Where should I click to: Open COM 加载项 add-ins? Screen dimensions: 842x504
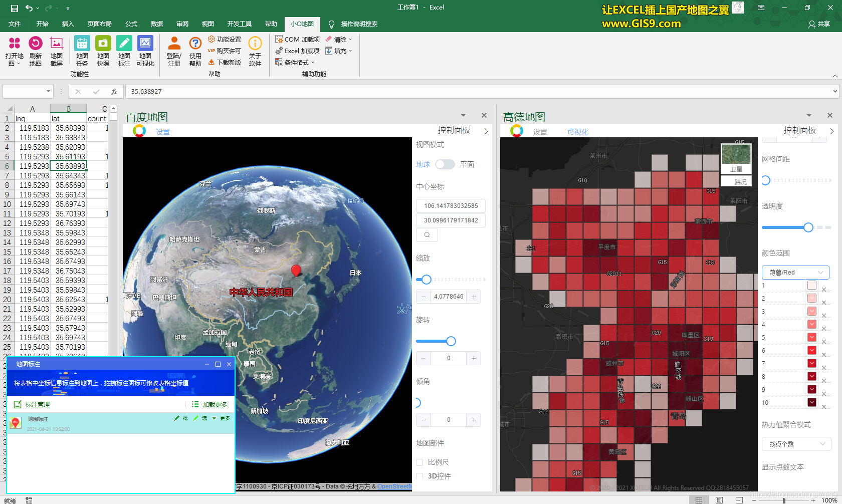click(297, 39)
